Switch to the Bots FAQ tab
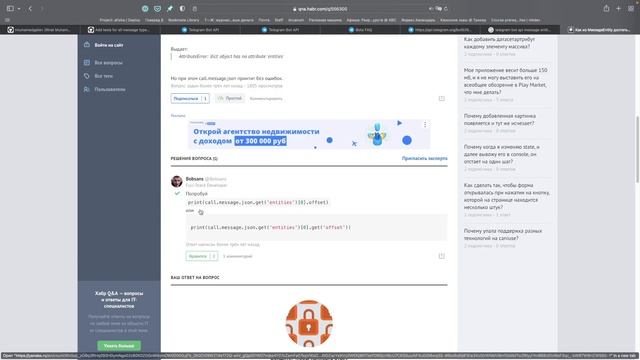 pos(360,29)
